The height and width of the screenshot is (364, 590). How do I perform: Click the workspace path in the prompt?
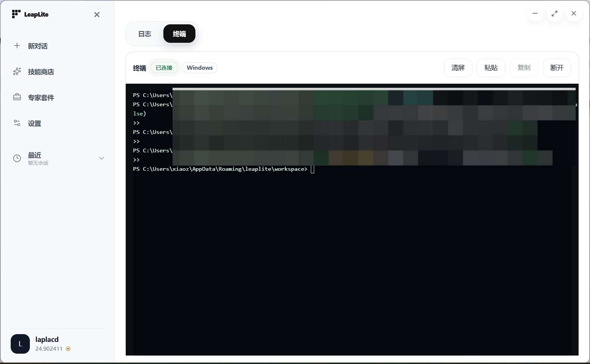point(225,169)
